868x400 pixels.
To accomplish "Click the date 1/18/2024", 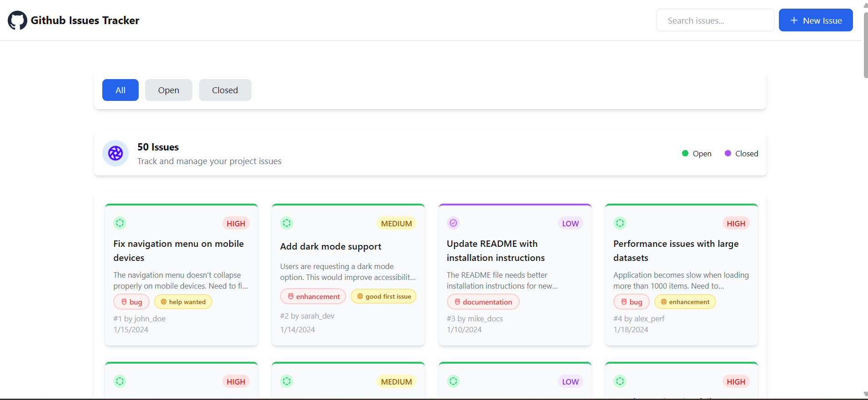I will pos(631,330).
